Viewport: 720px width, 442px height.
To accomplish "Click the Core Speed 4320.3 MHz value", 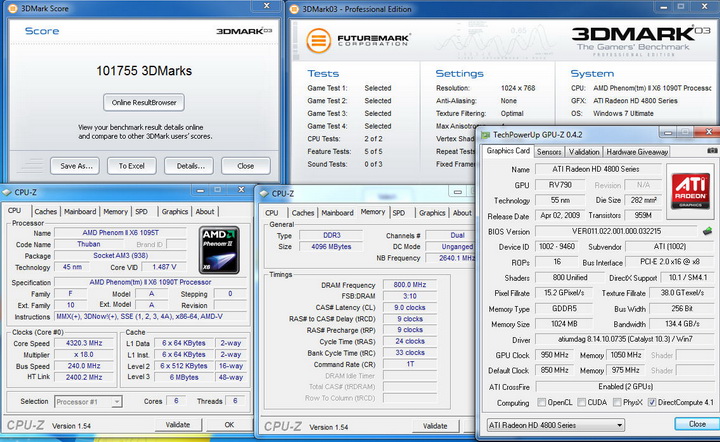I will 84,343.
